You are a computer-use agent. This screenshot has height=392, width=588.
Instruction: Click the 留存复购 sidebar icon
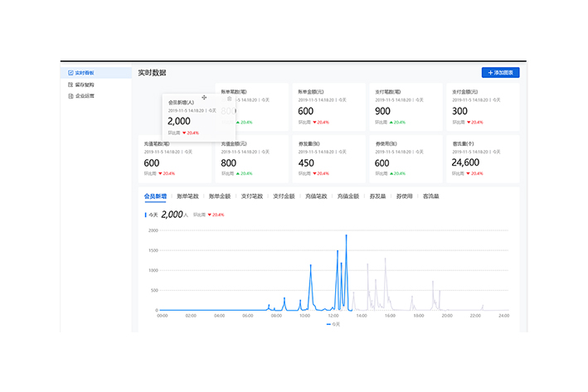pos(70,85)
